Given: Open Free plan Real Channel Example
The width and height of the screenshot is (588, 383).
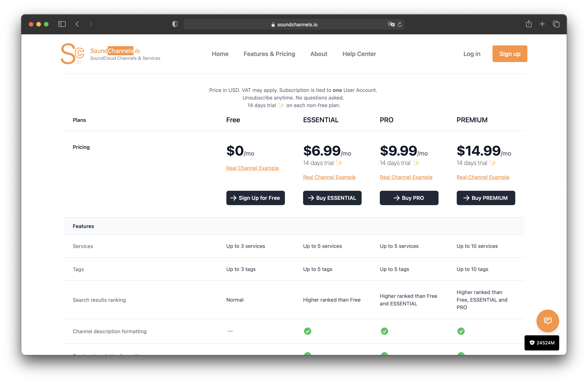Looking at the screenshot, I should tap(253, 168).
